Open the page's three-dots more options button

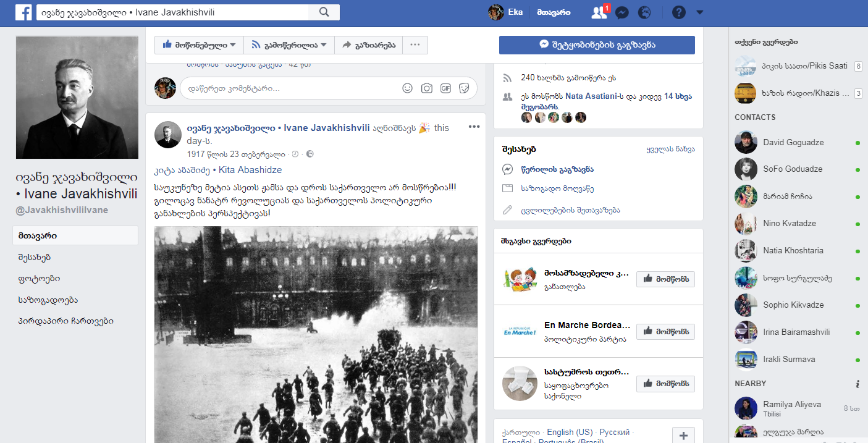[x=415, y=44]
